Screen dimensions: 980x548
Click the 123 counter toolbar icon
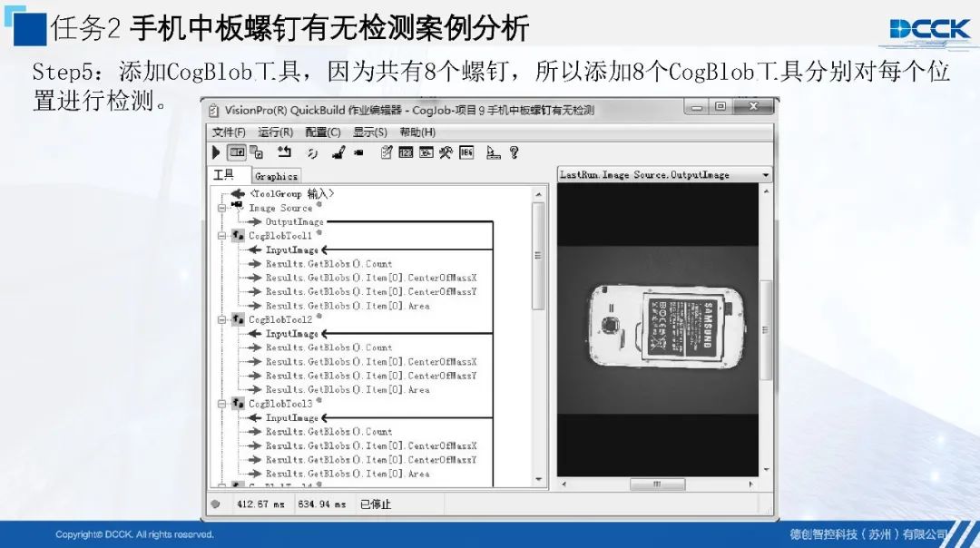pos(406,152)
